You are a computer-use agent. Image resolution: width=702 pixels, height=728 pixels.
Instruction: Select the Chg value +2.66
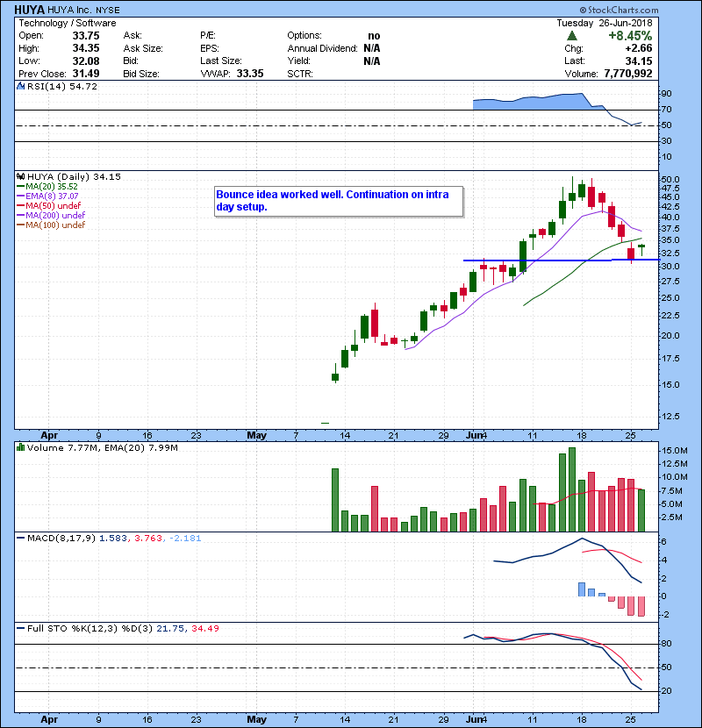(x=638, y=48)
